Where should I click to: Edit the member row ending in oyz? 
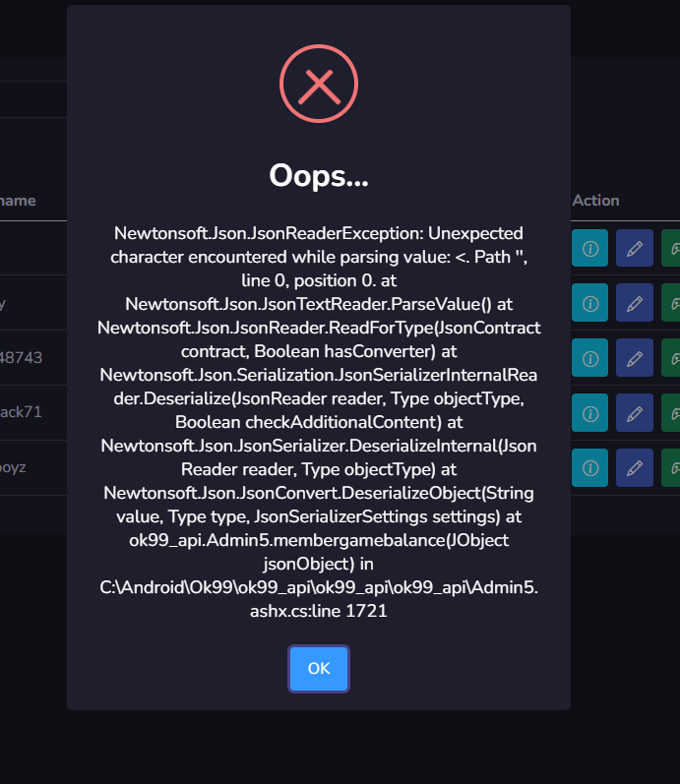tap(635, 465)
